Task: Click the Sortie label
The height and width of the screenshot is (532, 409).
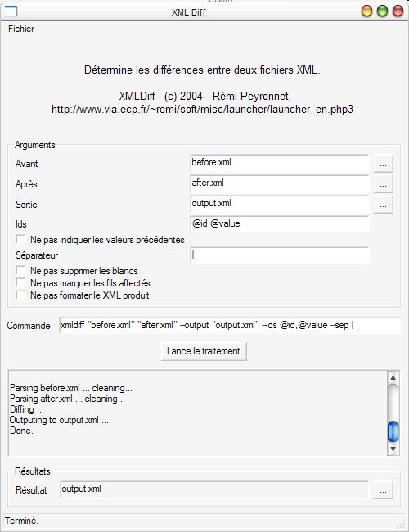Action: (26, 205)
